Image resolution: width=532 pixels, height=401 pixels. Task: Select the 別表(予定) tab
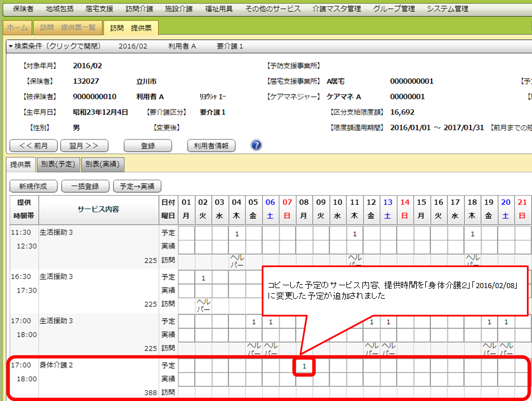pyautogui.click(x=58, y=164)
